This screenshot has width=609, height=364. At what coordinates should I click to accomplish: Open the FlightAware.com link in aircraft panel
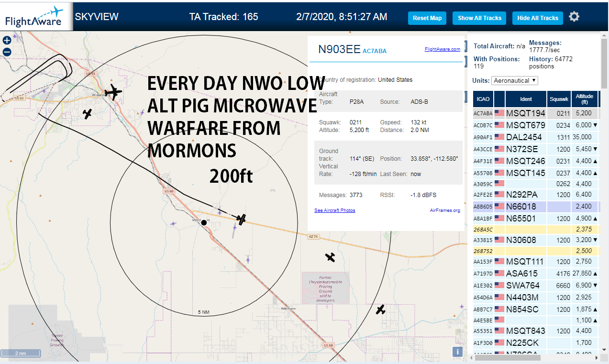pos(443,49)
